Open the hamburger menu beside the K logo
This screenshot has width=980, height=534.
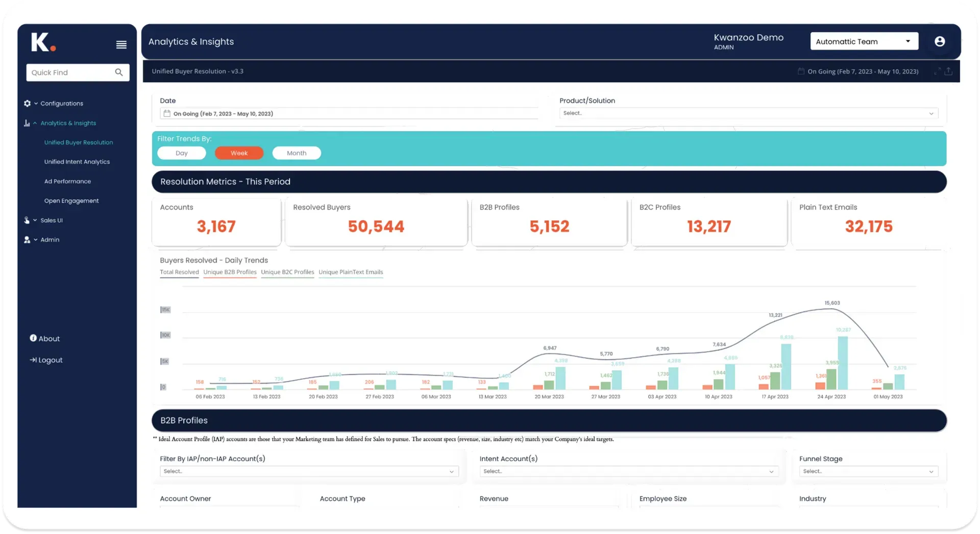121,45
